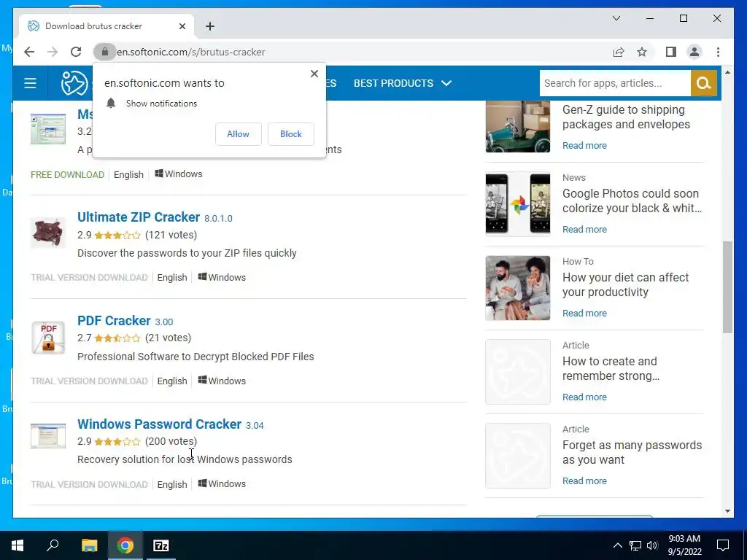Show hidden system tray icons
Viewport: 747px width, 560px height.
(x=617, y=545)
